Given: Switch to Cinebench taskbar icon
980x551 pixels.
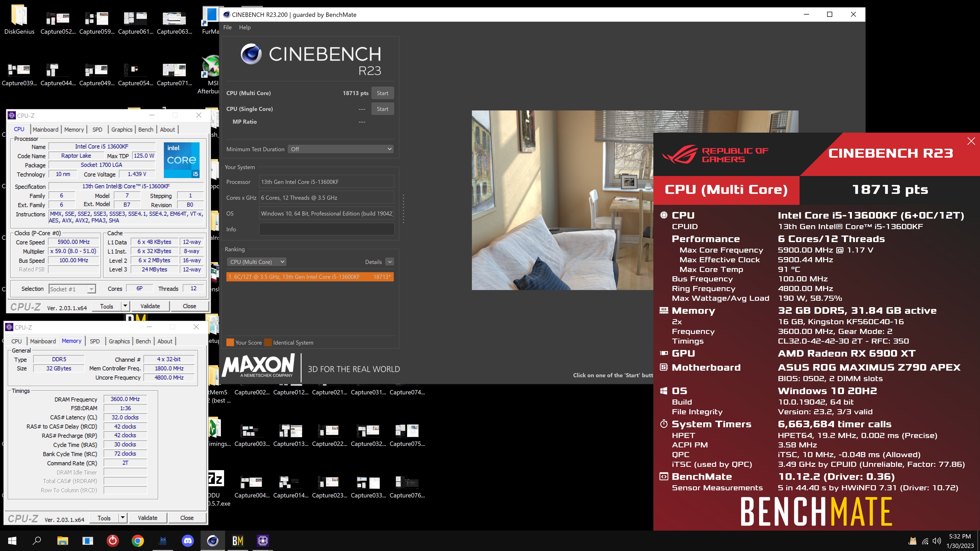Looking at the screenshot, I should [x=213, y=540].
